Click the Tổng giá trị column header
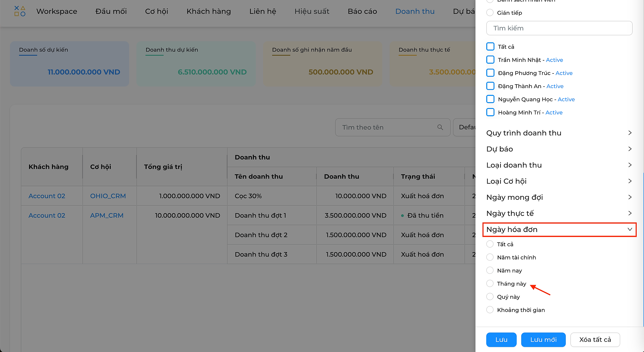 (182, 167)
